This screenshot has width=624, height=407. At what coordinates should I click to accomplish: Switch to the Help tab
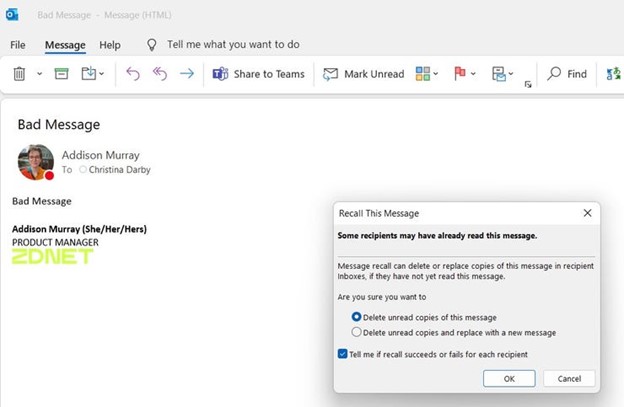pos(110,45)
